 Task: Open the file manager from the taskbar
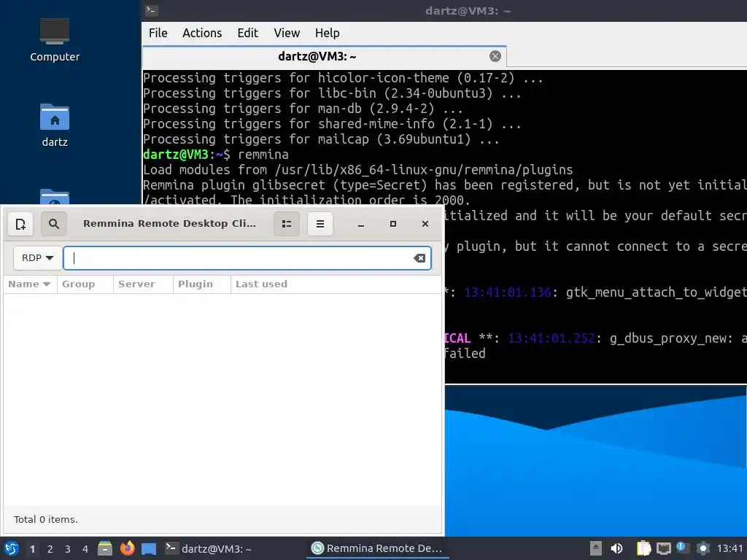[105, 548]
